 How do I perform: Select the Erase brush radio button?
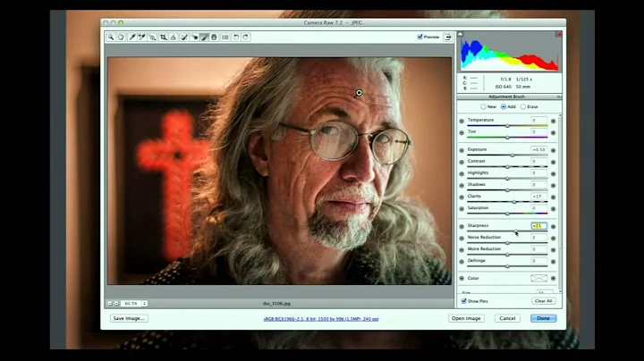[523, 106]
